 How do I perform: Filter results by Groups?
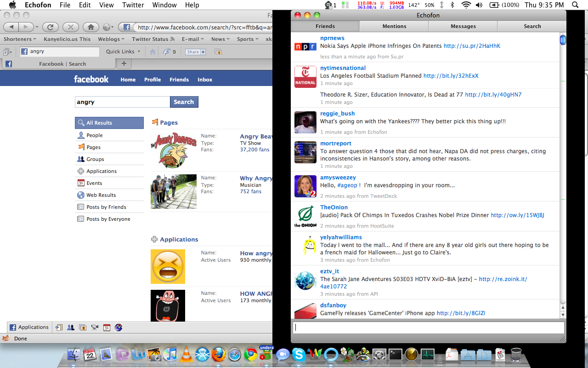click(x=109, y=159)
